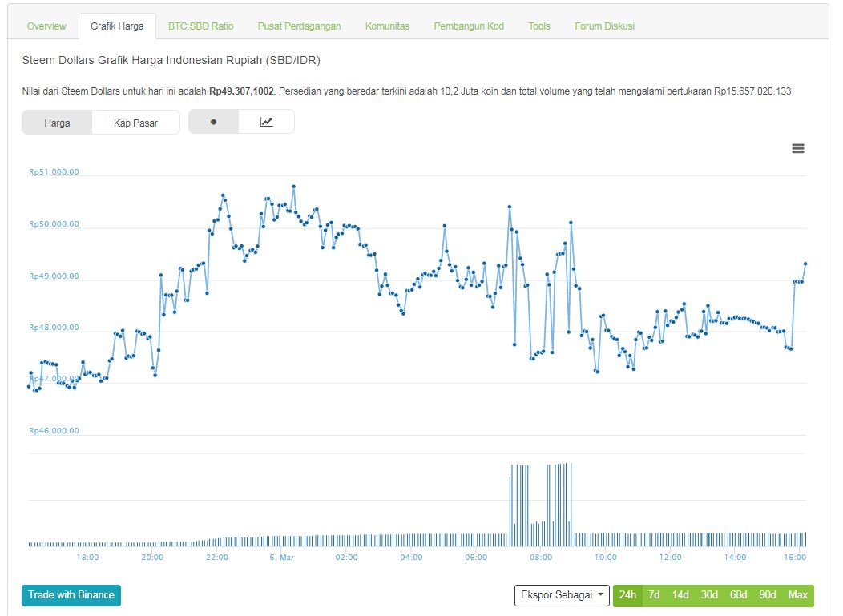
Task: Select the 7d time range
Action: [x=654, y=595]
